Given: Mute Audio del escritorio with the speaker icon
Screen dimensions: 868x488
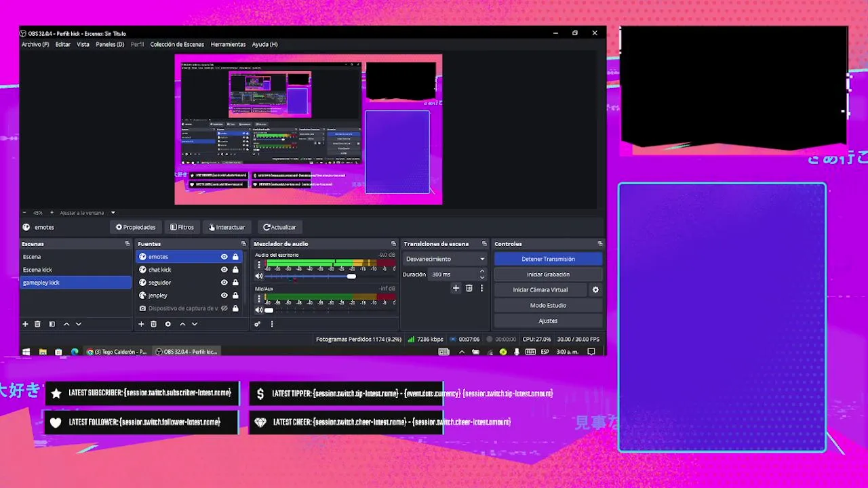Looking at the screenshot, I should coord(258,276).
